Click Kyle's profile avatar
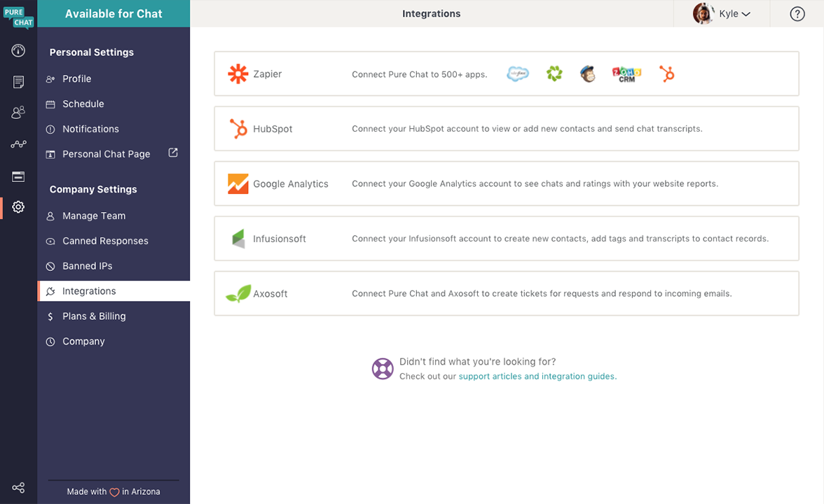Screen dimensions: 824x504 [x=703, y=14]
